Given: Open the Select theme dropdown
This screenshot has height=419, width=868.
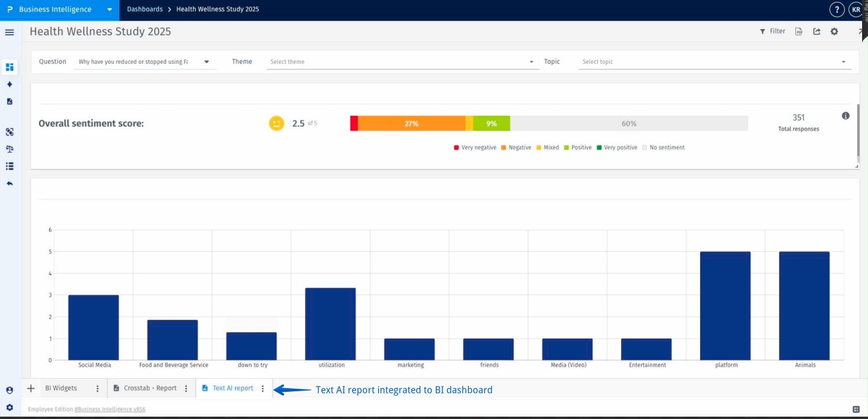Looking at the screenshot, I should [402, 62].
